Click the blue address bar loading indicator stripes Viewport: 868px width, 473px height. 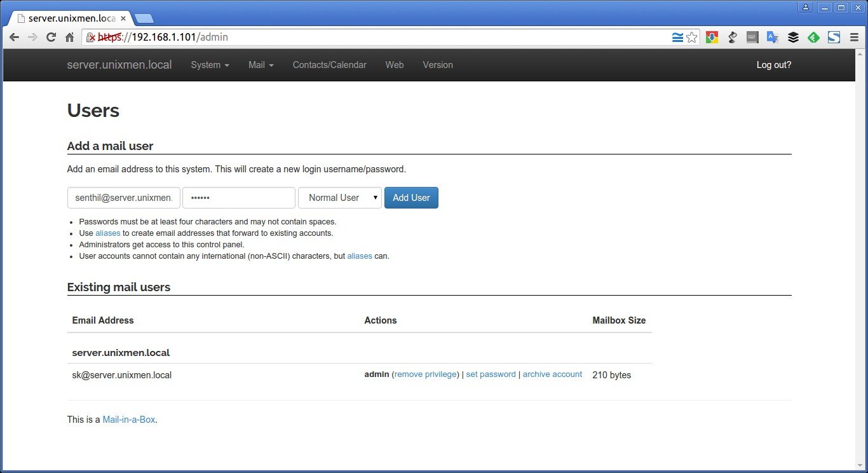(x=677, y=37)
